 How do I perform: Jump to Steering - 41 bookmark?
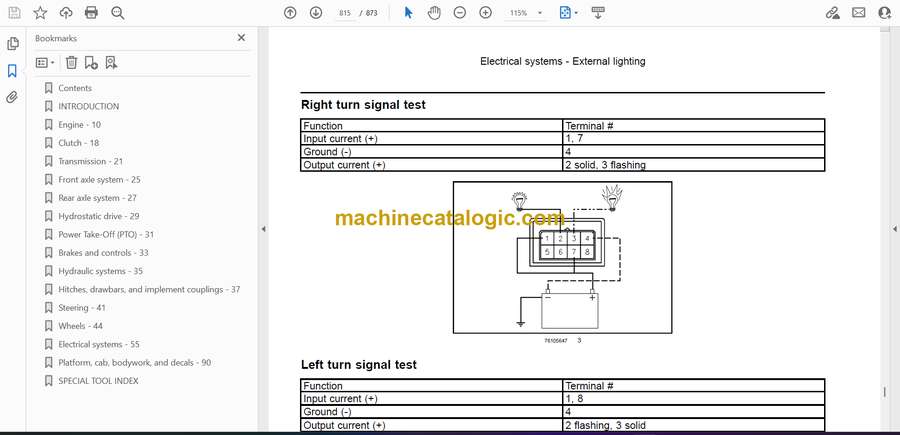coord(82,308)
